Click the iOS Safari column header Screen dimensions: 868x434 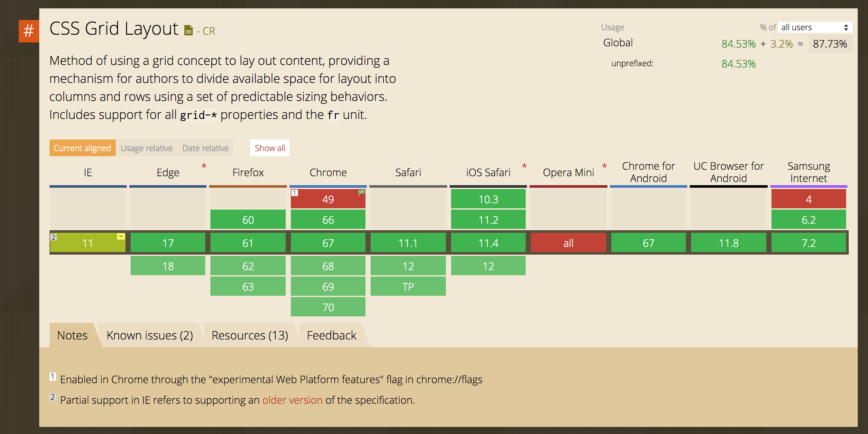(x=488, y=173)
